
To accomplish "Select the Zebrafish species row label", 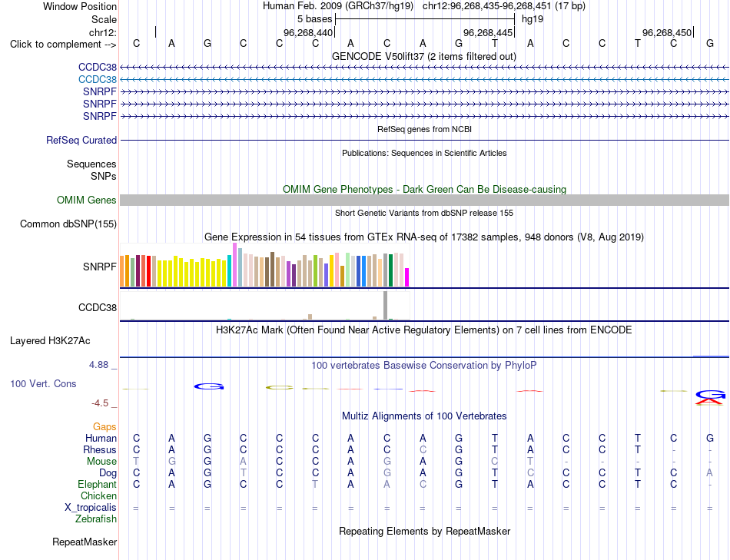I will pyautogui.click(x=96, y=519).
